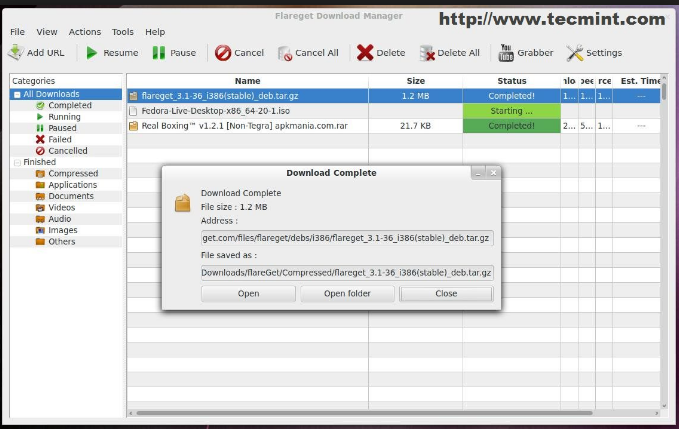The image size is (679, 429).
Task: Collapse the Finished tree node
Action: 17,162
